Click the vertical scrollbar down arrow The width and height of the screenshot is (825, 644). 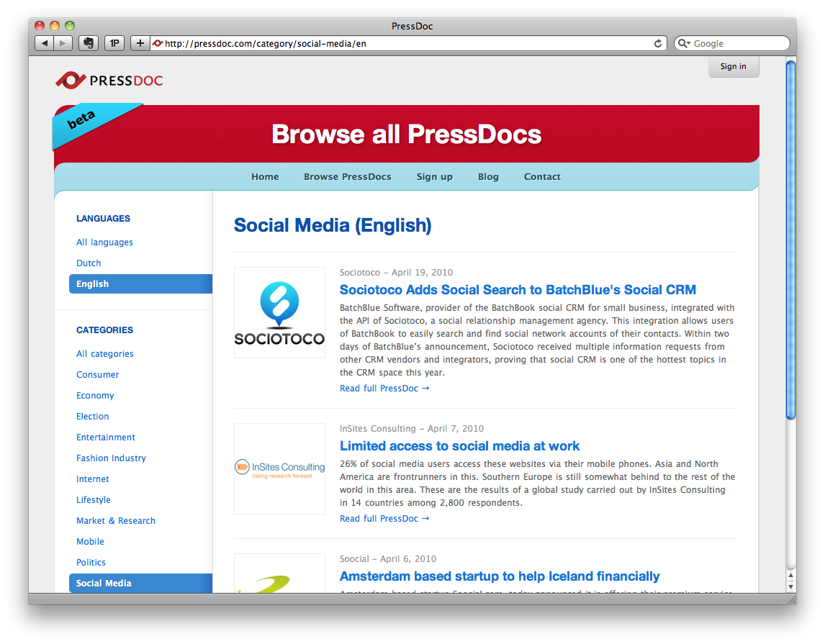coord(790,586)
